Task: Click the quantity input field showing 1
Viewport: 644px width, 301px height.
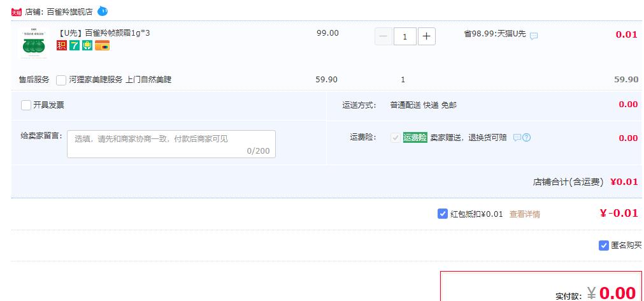Action: (405, 36)
